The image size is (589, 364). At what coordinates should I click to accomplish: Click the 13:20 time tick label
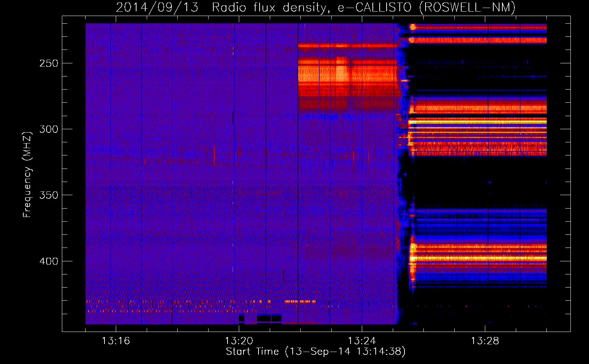239,341
